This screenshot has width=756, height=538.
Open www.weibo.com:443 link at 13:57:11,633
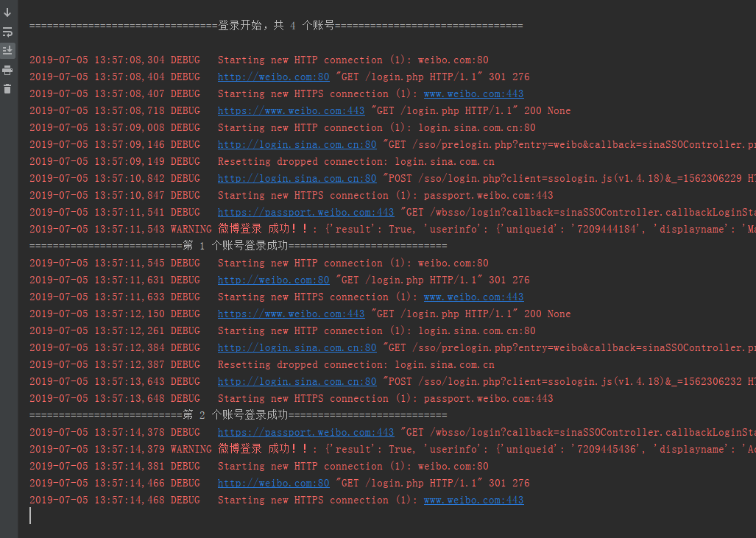(473, 297)
